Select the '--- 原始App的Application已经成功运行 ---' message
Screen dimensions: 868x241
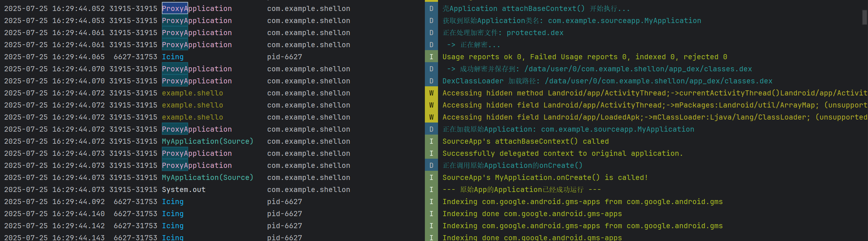pos(521,189)
